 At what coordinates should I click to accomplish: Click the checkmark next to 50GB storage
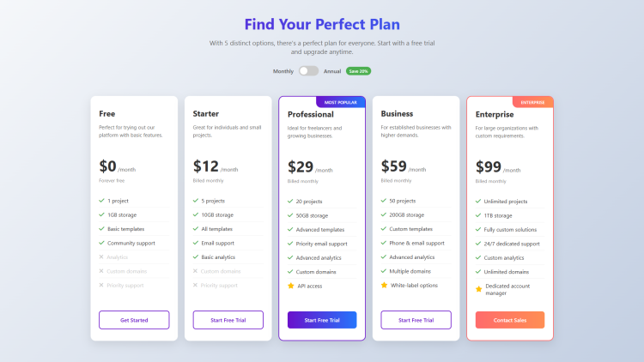pyautogui.click(x=290, y=215)
